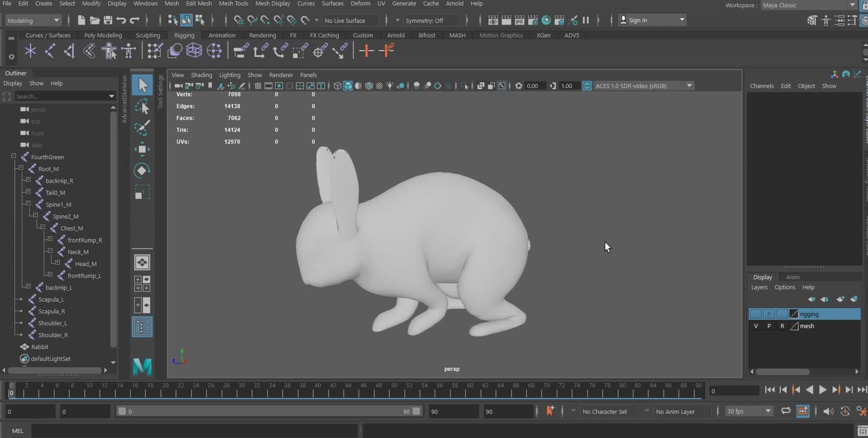Click the Save Scene icon
Viewport: 868px width, 438px height.
click(x=108, y=20)
